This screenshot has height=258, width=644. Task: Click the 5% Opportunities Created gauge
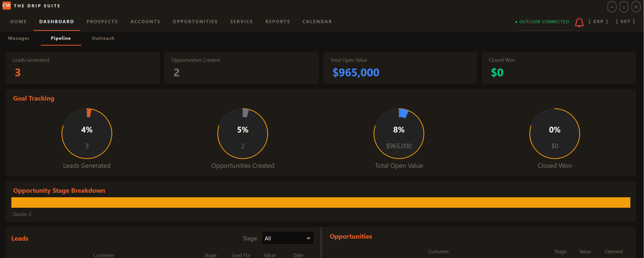click(x=243, y=134)
